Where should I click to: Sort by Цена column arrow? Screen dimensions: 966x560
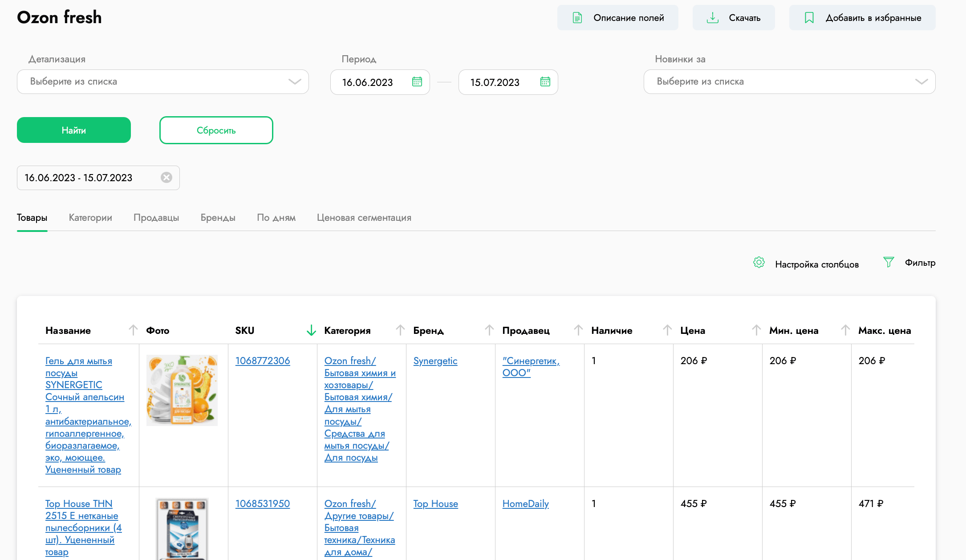click(756, 330)
